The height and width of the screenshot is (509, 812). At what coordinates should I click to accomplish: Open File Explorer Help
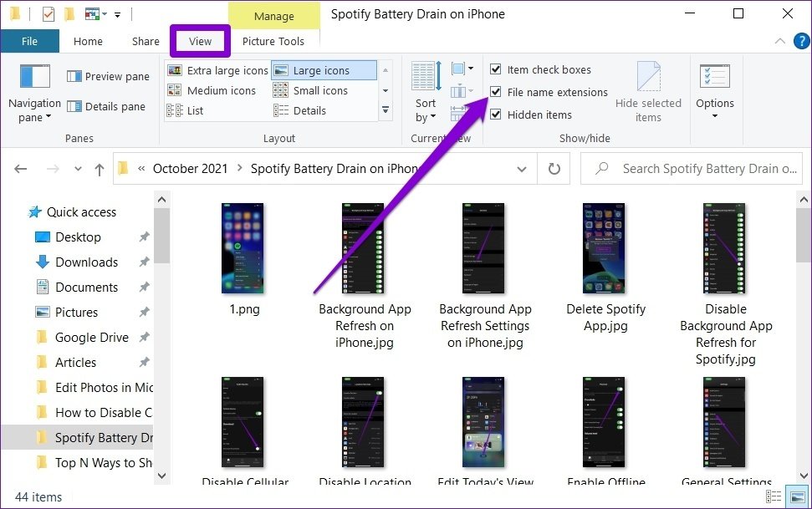coord(801,41)
